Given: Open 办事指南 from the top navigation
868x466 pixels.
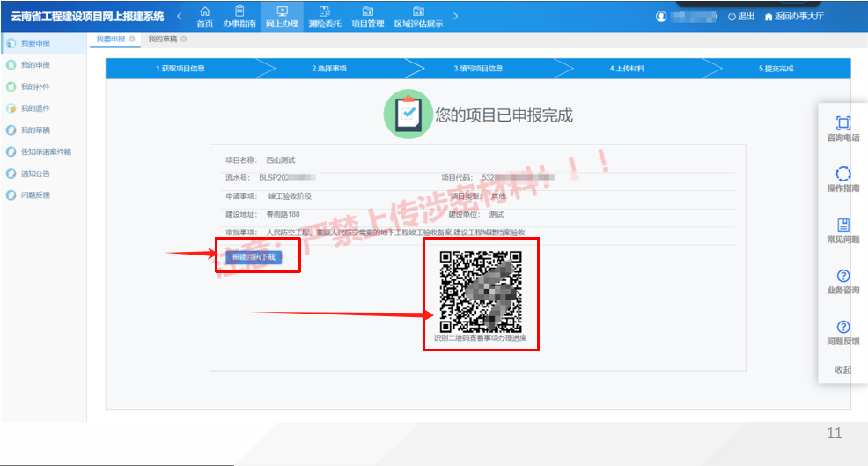Looking at the screenshot, I should point(239,16).
